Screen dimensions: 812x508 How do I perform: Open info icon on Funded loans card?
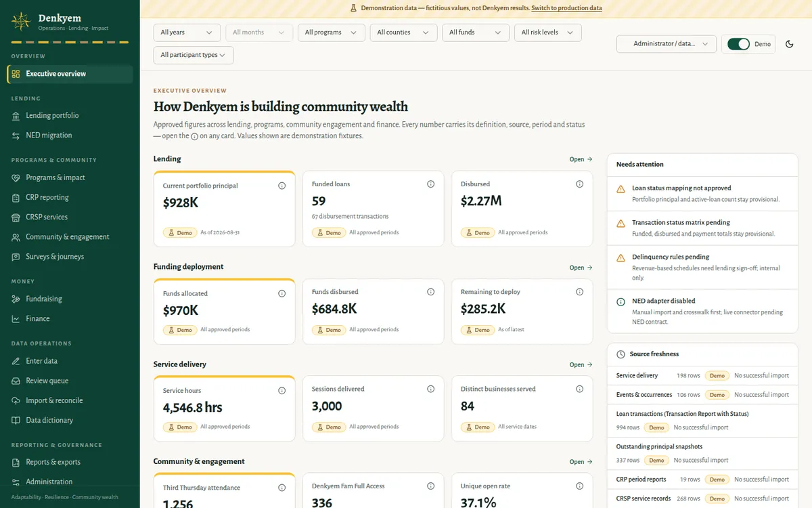click(x=431, y=184)
